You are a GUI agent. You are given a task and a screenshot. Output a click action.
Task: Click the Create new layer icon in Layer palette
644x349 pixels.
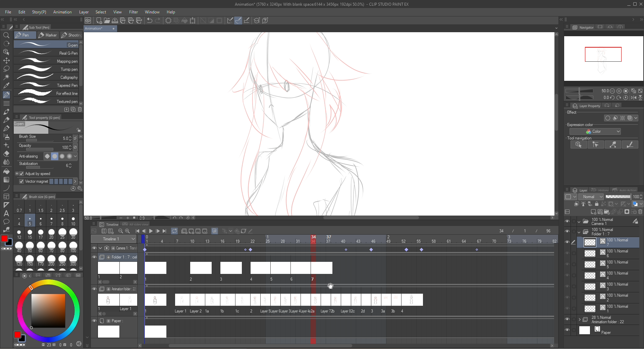click(x=594, y=212)
